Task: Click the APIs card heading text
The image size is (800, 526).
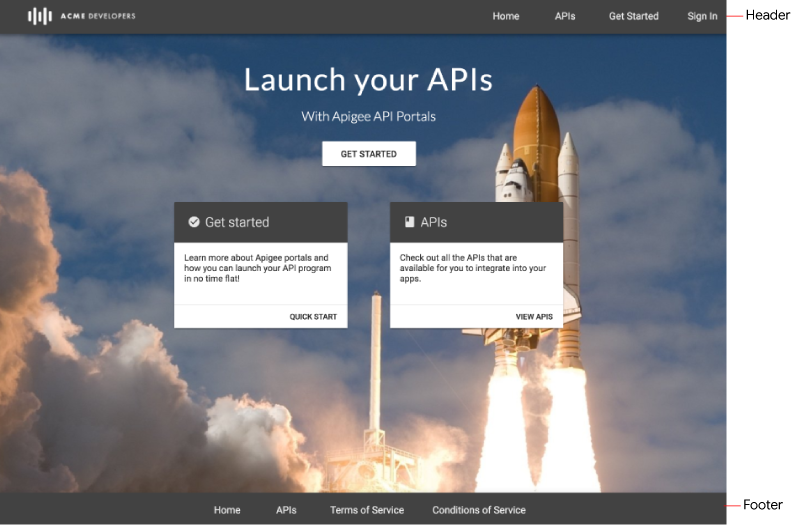Action: pyautogui.click(x=434, y=222)
